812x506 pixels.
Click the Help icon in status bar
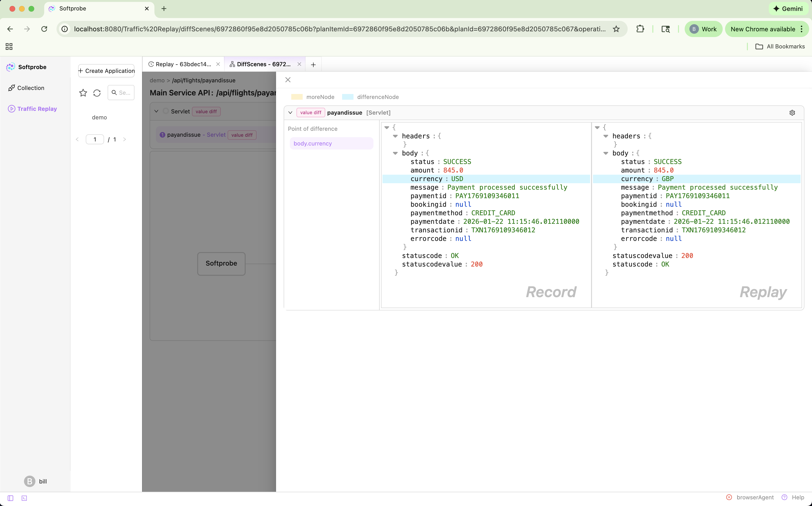point(784,497)
